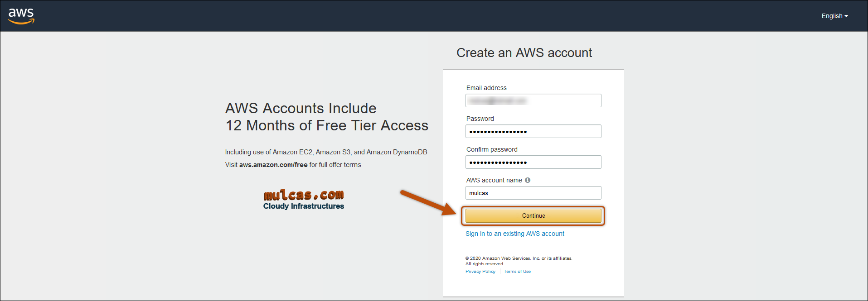Image resolution: width=868 pixels, height=301 pixels.
Task: Focus the Password input field
Action: [x=533, y=131]
